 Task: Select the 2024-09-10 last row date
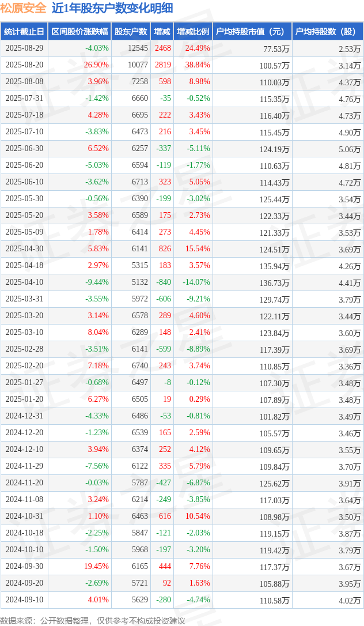(x=24, y=599)
